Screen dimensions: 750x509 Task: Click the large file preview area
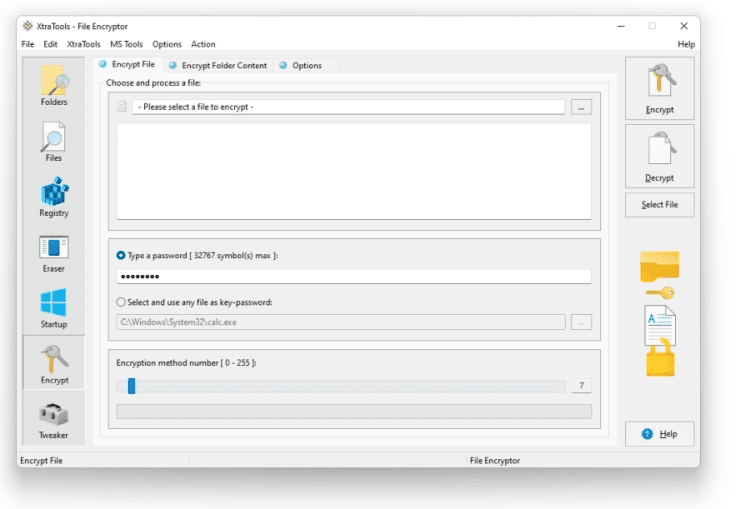pos(354,171)
